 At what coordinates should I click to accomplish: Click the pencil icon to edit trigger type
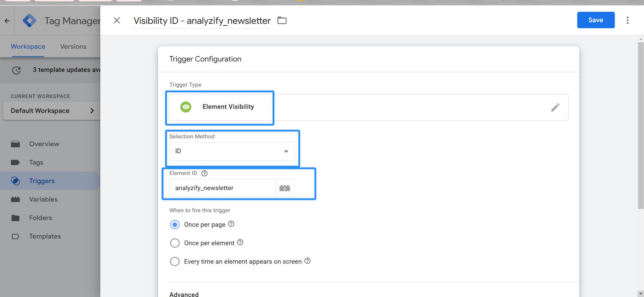click(x=555, y=107)
